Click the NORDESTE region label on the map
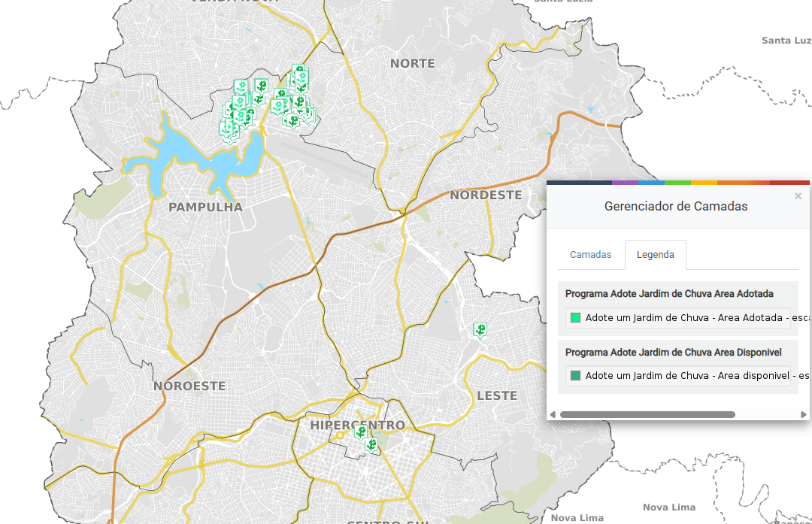This screenshot has width=812, height=524. coord(486,195)
